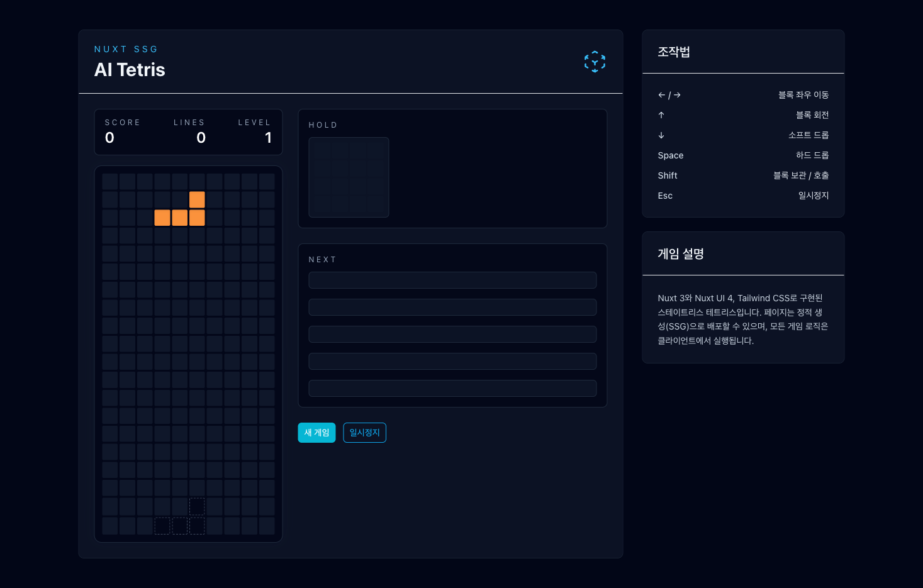
Task: Click the Space 하드 드롭 row
Action: click(742, 155)
